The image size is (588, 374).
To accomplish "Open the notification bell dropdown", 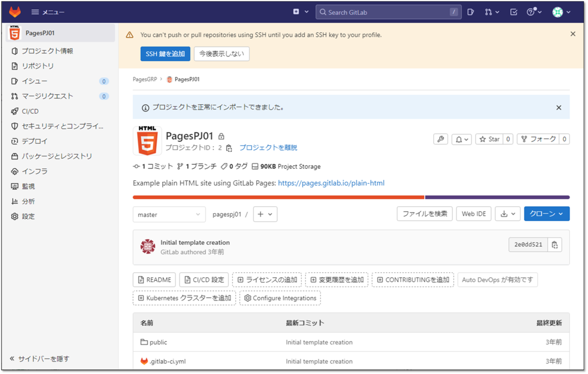I will click(462, 140).
